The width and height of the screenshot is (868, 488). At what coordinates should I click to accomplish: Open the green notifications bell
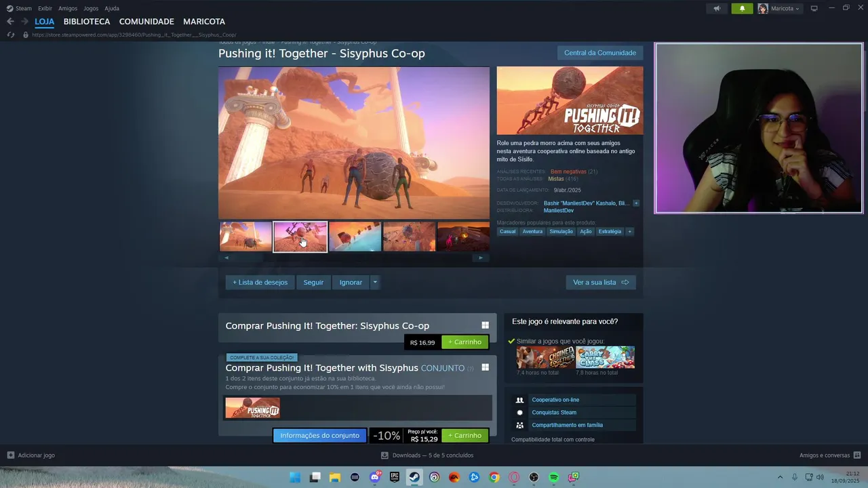pos(742,8)
